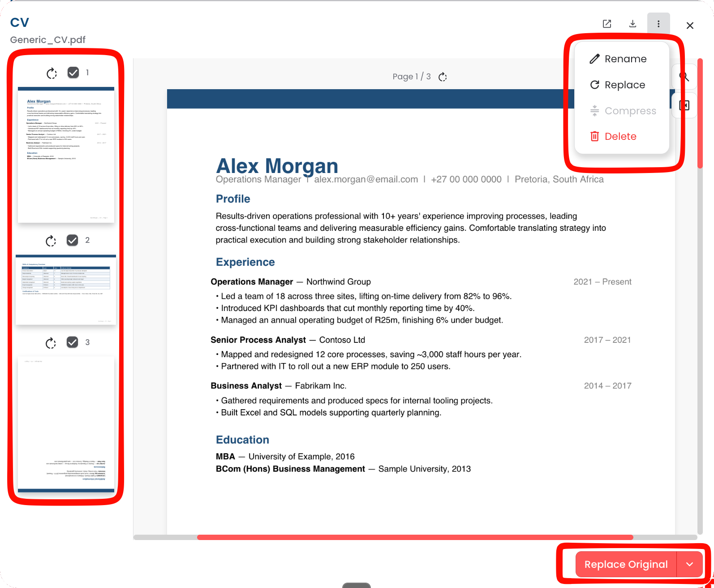Click the pencil icon beside Rename
The image size is (714, 588).
pyautogui.click(x=594, y=59)
